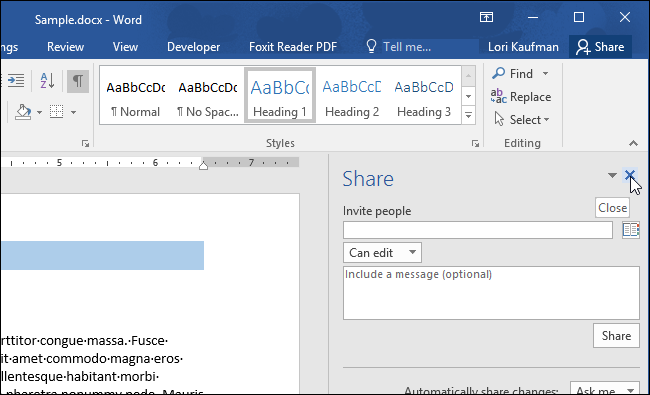Click the Share button in ribbon

click(600, 47)
